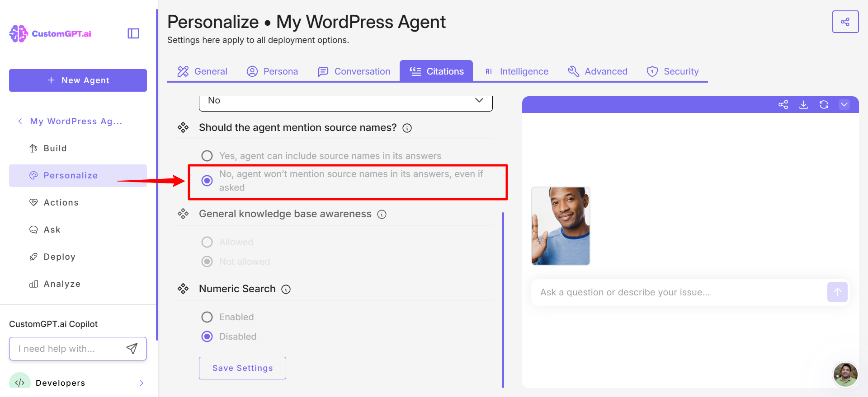The width and height of the screenshot is (868, 397).
Task: Open the Ask section
Action: click(x=78, y=229)
